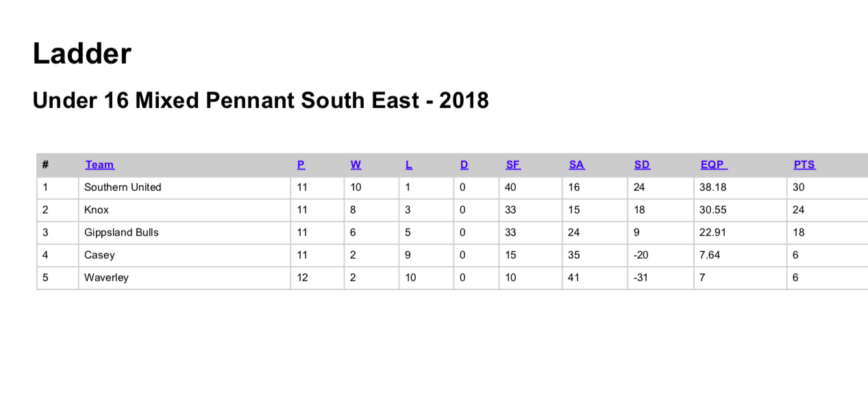
Task: Select the Gippsland Bulls team cell
Action: pos(184,233)
